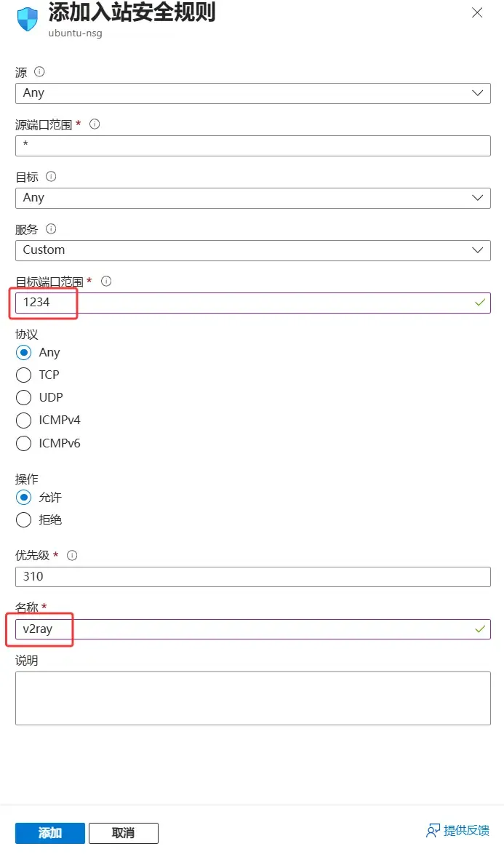Select the TCP protocol radio button

tap(23, 375)
